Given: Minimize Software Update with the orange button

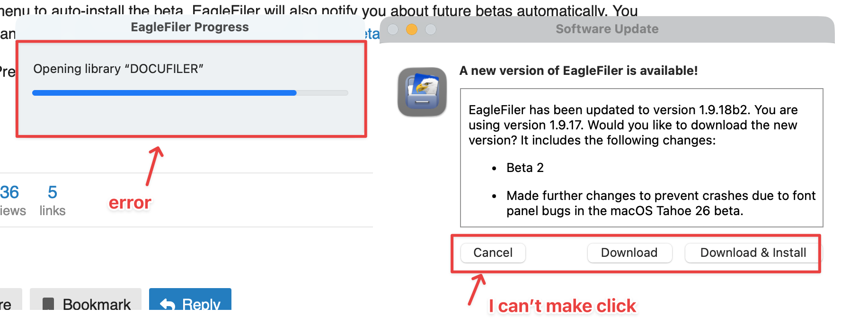Looking at the screenshot, I should pos(412,29).
